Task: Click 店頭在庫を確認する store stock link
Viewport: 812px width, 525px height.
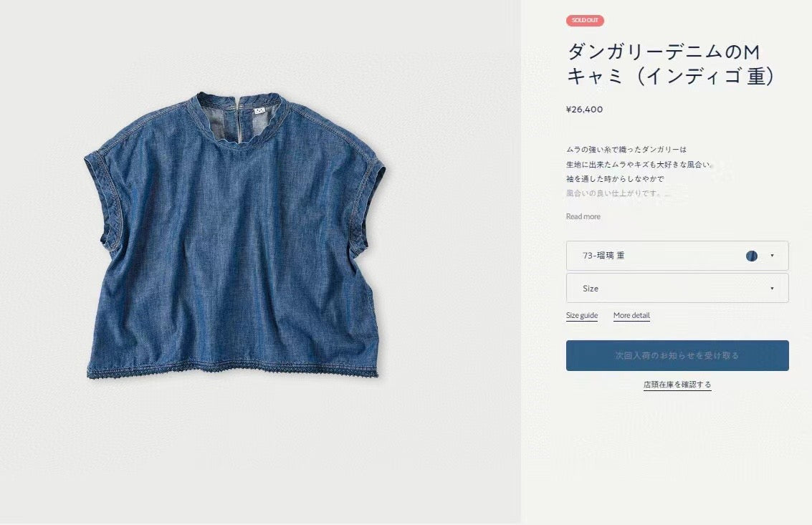Action: point(677,385)
